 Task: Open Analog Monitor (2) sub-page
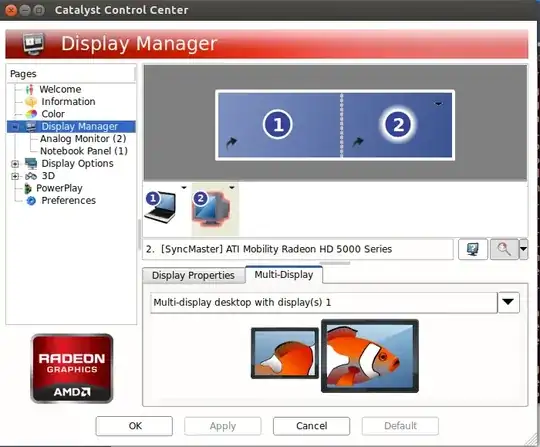click(83, 139)
